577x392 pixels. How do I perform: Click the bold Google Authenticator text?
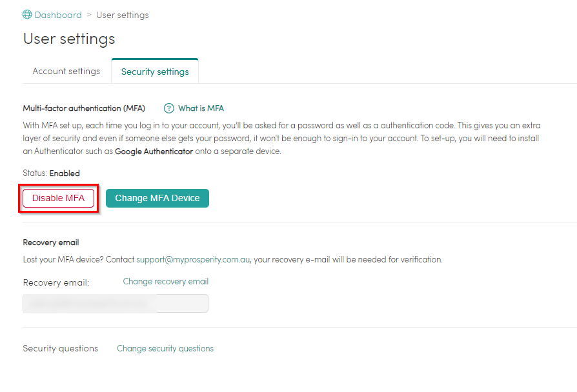tap(154, 152)
